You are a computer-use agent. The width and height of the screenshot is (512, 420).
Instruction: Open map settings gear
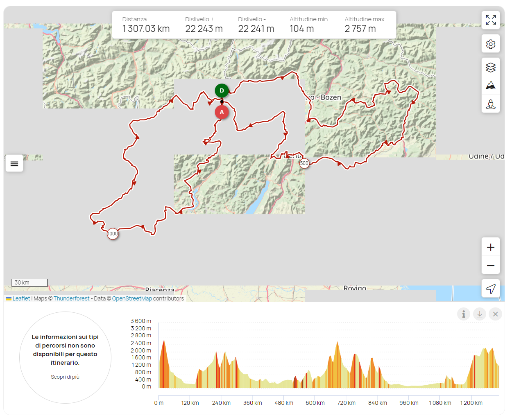pyautogui.click(x=490, y=44)
